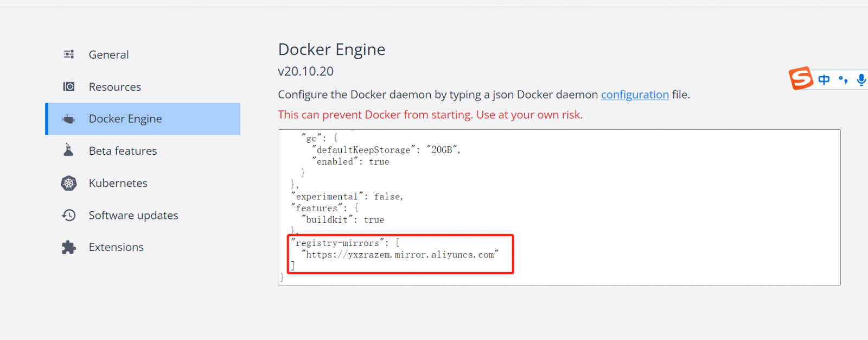
Task: Click the General settings sliders icon
Action: click(x=69, y=54)
